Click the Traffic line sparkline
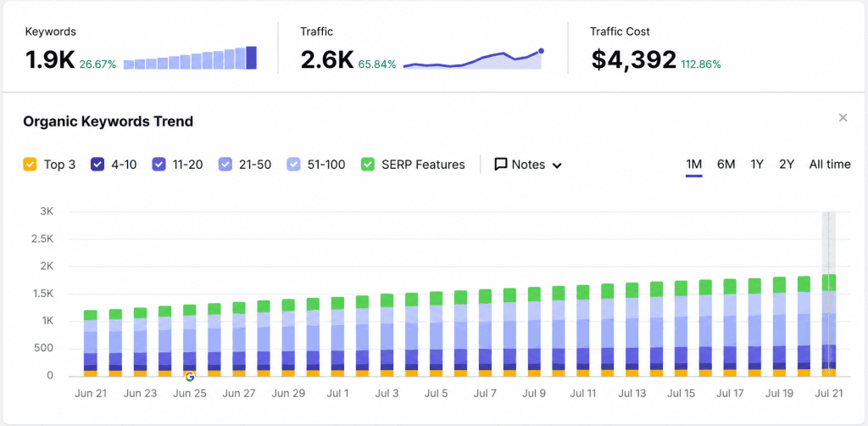Image resolution: width=868 pixels, height=426 pixels. [473, 59]
